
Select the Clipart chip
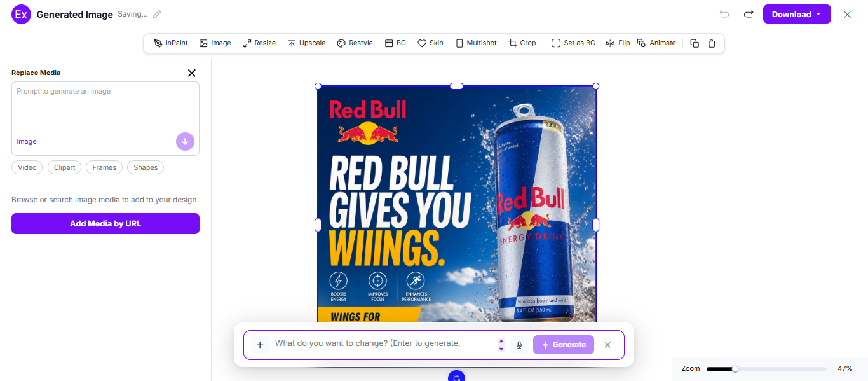point(65,167)
